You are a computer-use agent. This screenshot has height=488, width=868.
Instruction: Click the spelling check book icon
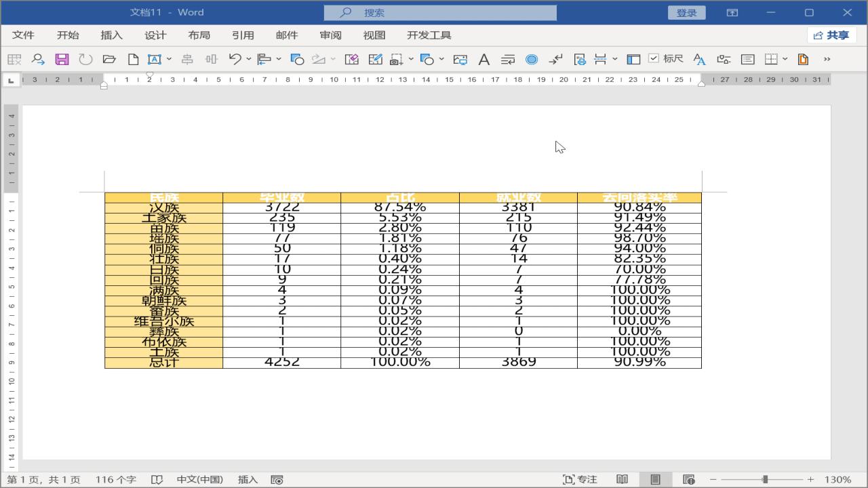pos(157,480)
